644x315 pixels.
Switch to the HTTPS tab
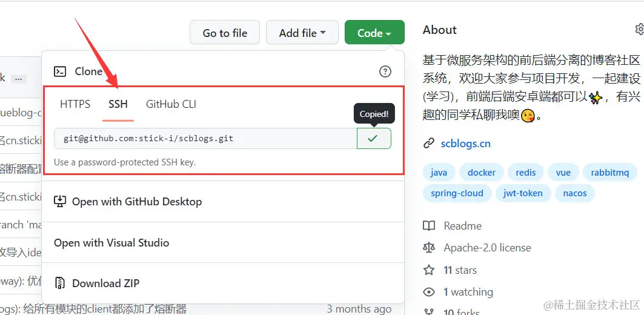[x=75, y=104]
